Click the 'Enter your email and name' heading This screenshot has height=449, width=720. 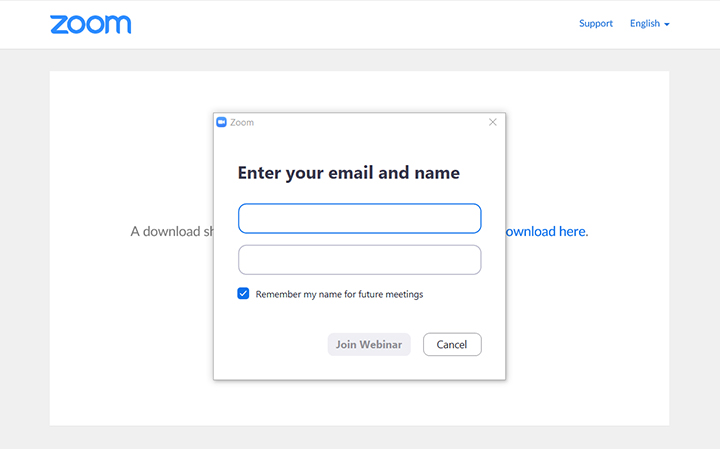click(x=349, y=173)
